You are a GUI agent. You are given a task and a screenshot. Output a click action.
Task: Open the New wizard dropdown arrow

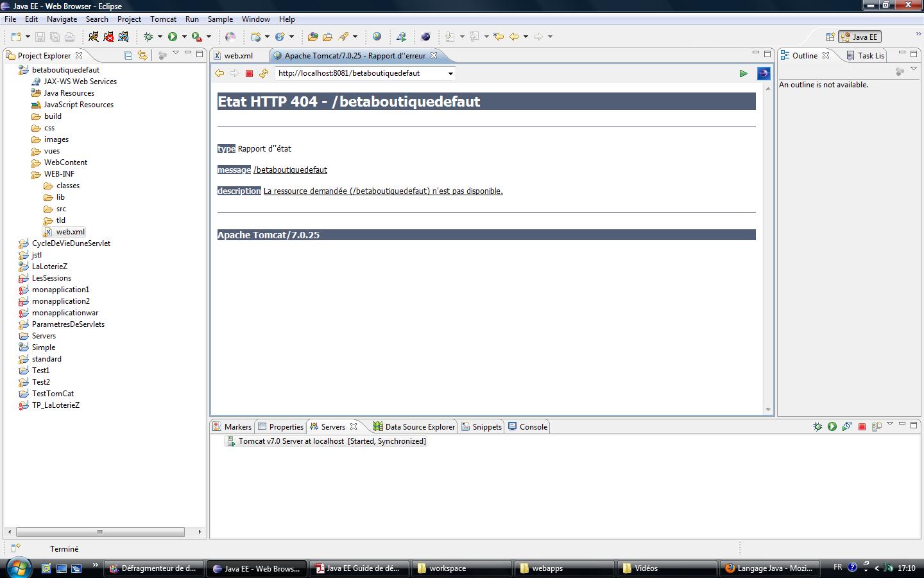coord(28,37)
